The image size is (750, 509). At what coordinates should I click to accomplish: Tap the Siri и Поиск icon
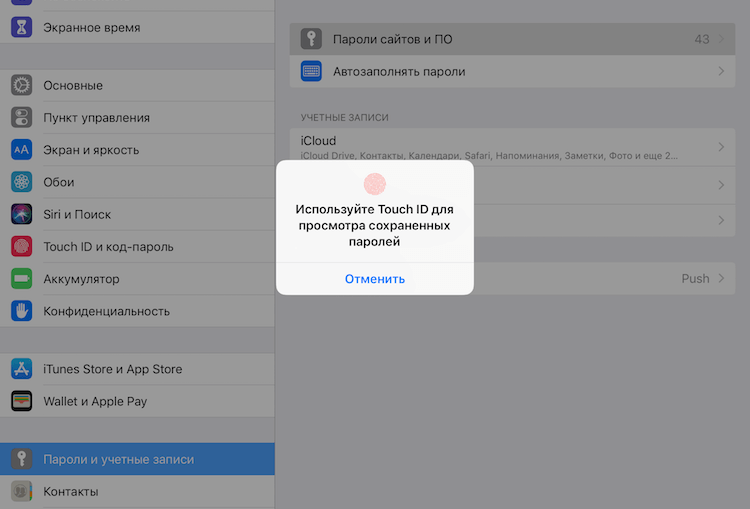tap(22, 214)
